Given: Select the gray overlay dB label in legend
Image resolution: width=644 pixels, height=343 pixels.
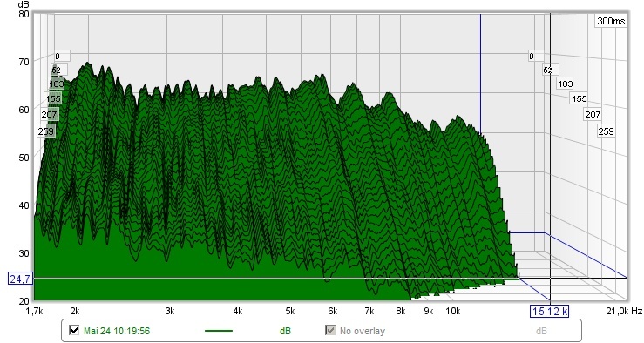Looking at the screenshot, I should coord(541,331).
